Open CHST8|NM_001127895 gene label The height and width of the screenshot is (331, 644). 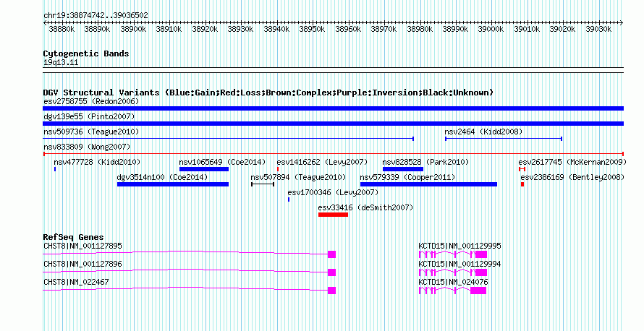[82, 246]
